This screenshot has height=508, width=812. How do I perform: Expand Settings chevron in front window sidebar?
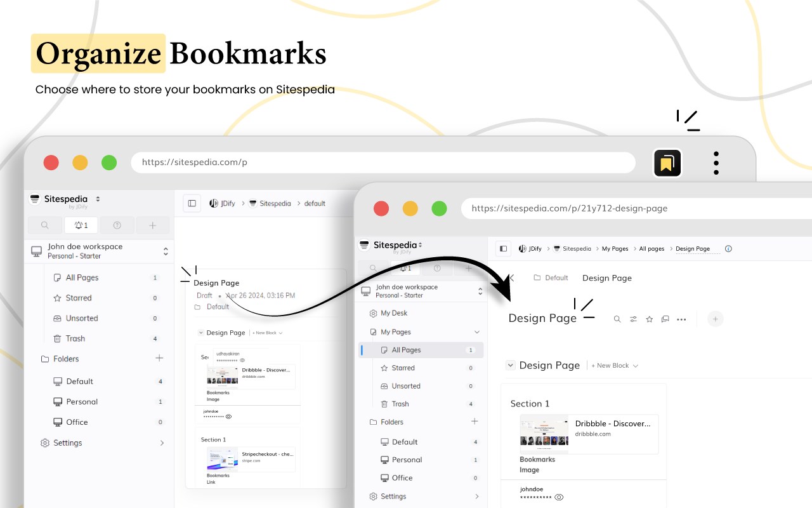477,496
